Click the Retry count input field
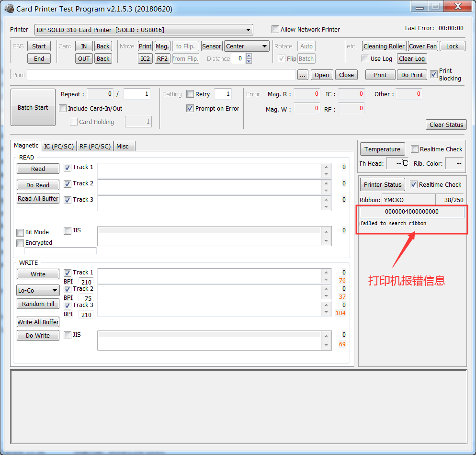The width and height of the screenshot is (476, 455). pos(223,94)
